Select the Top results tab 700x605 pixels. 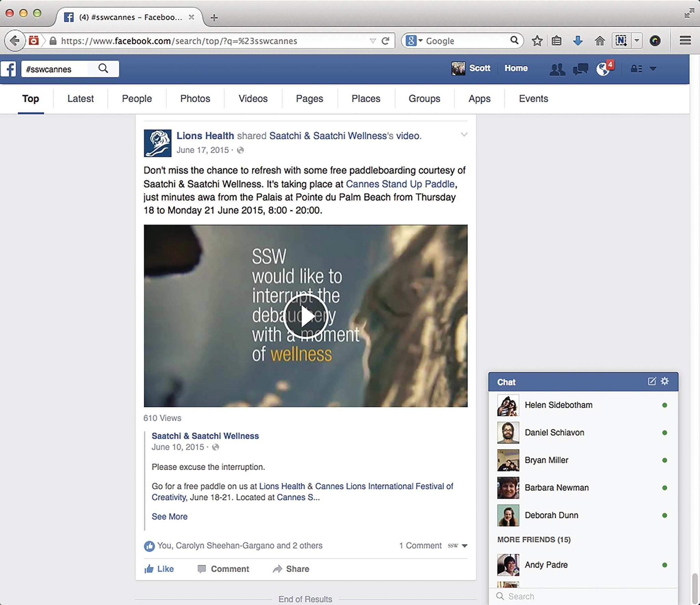coord(31,99)
